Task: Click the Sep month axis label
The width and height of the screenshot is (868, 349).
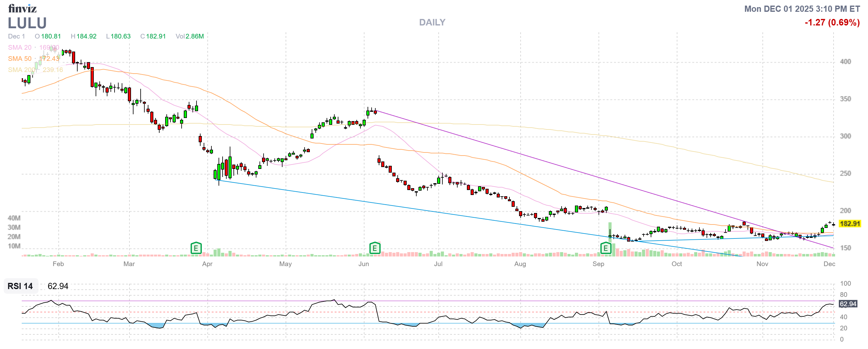Action: click(x=598, y=264)
